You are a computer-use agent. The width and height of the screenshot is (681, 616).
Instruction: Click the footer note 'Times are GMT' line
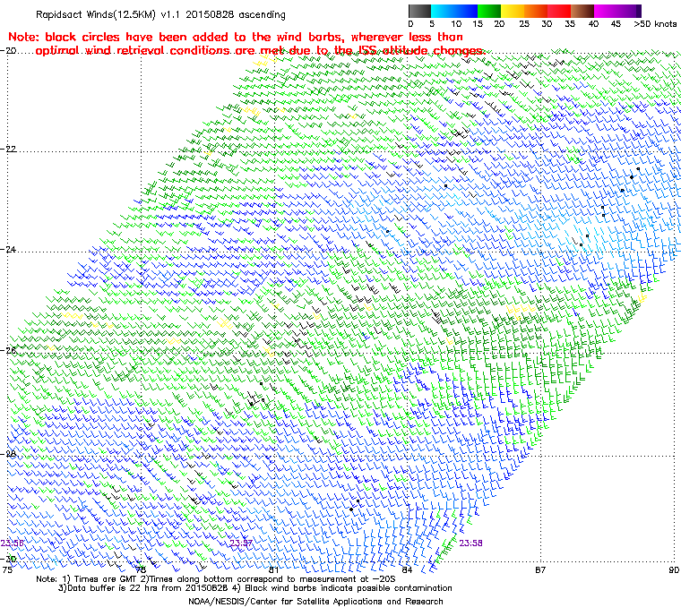[x=216, y=579]
